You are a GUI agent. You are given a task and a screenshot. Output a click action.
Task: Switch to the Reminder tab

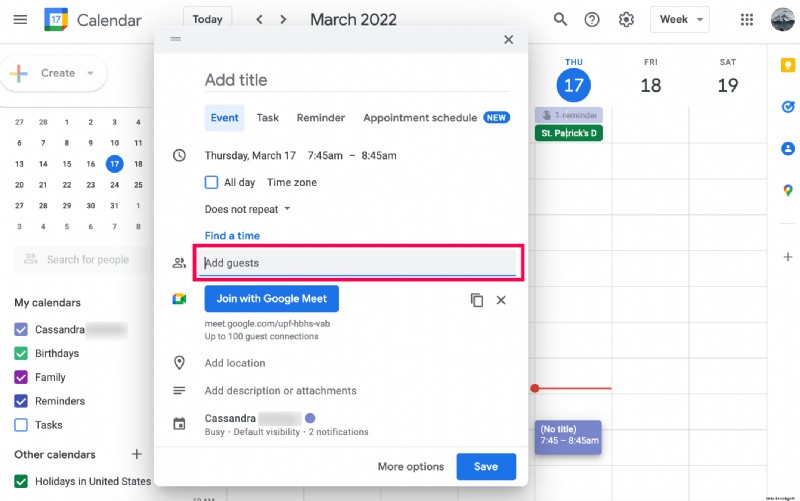(x=321, y=118)
